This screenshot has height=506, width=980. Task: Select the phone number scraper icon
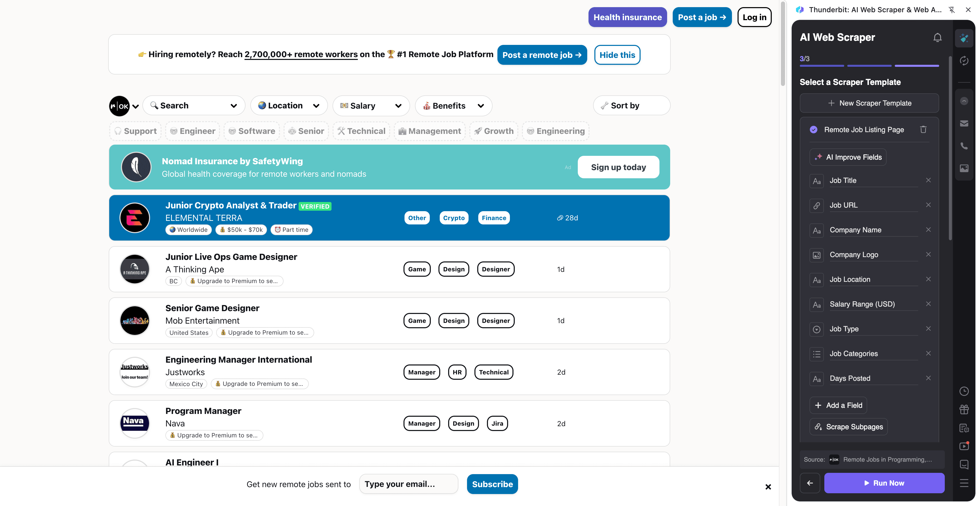coord(964,146)
